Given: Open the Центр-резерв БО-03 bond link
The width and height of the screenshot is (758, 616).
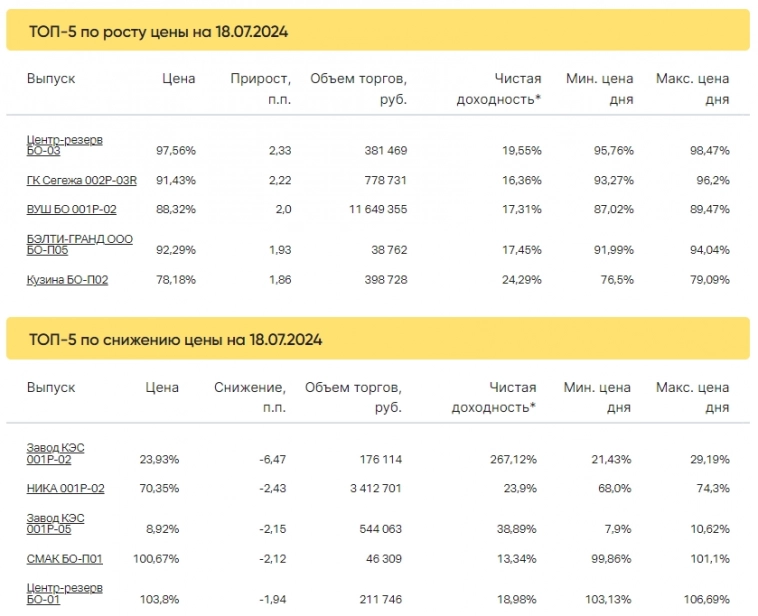Looking at the screenshot, I should tap(64, 145).
